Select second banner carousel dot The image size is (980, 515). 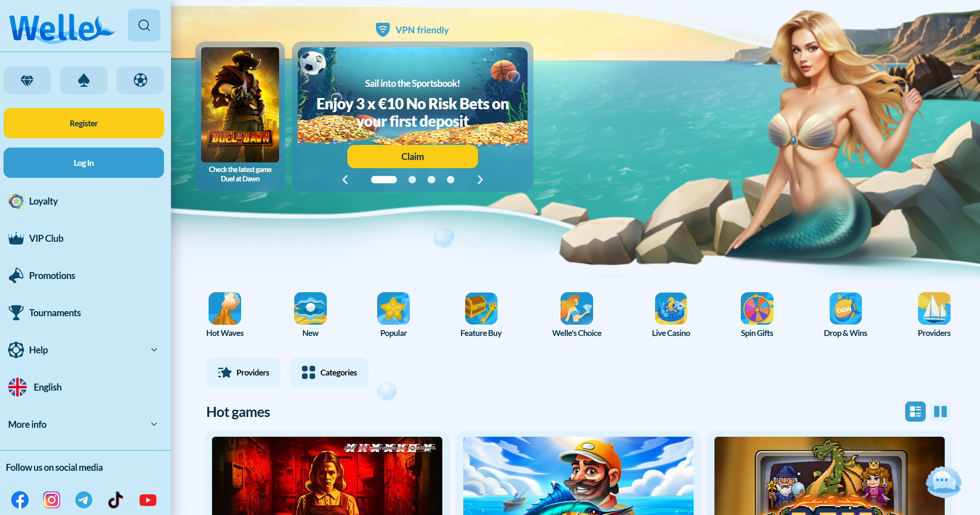pyautogui.click(x=412, y=180)
